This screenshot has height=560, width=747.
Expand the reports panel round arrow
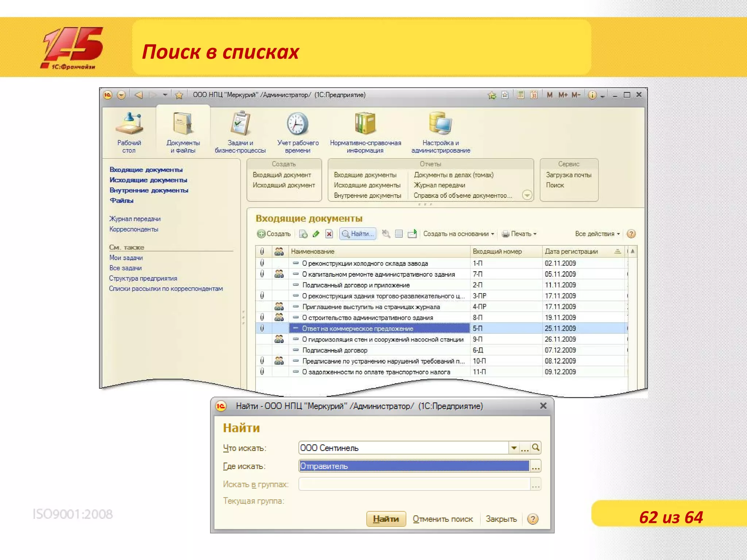tap(526, 195)
